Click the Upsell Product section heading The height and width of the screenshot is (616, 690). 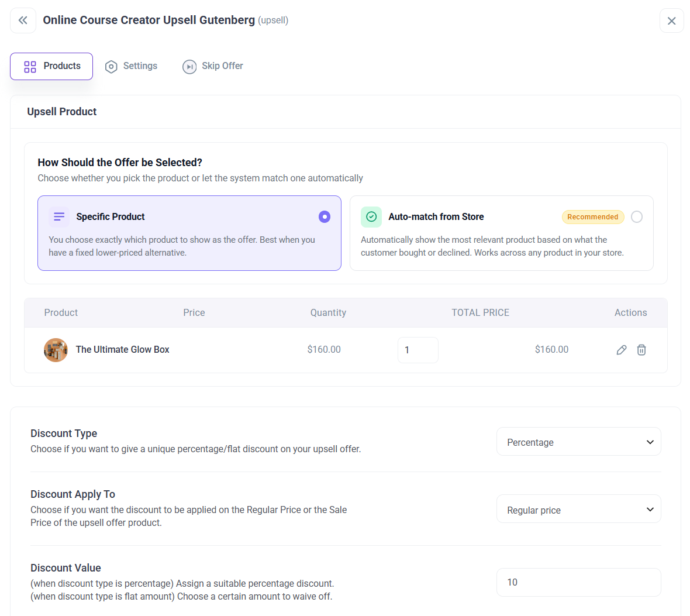pos(61,112)
